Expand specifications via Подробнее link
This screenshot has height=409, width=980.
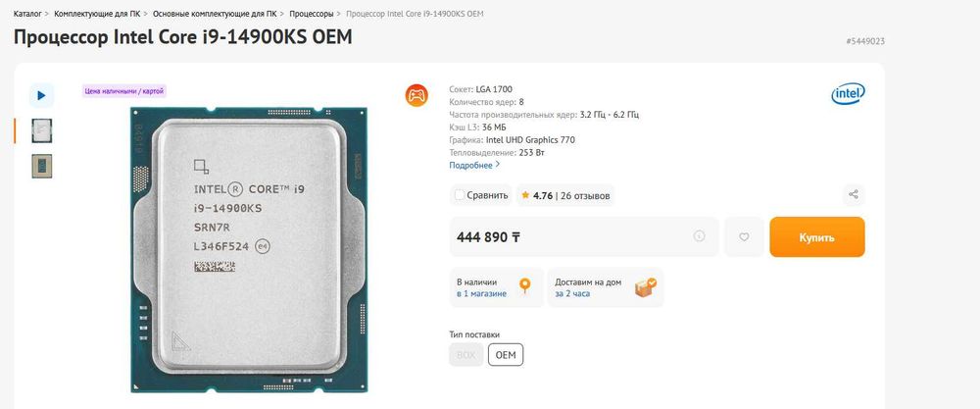click(474, 165)
